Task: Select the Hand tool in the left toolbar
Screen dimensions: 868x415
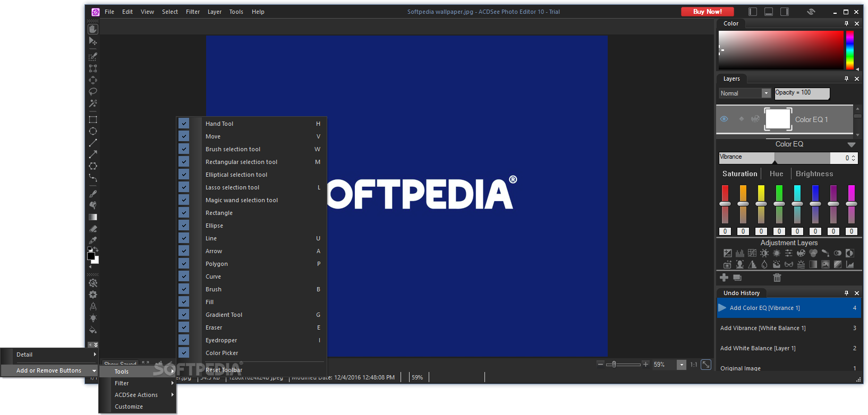Action: click(x=93, y=29)
